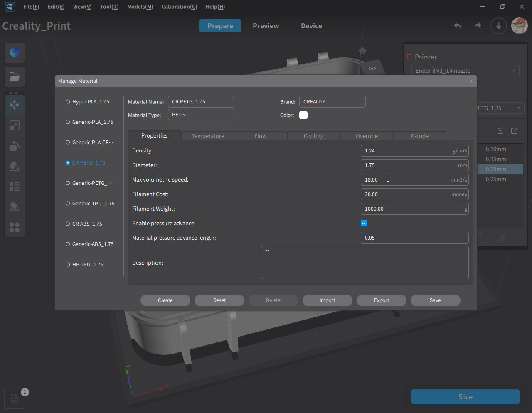Screen dimensions: 532x413
Task: Click the redo arrow icon
Action: tap(478, 26)
